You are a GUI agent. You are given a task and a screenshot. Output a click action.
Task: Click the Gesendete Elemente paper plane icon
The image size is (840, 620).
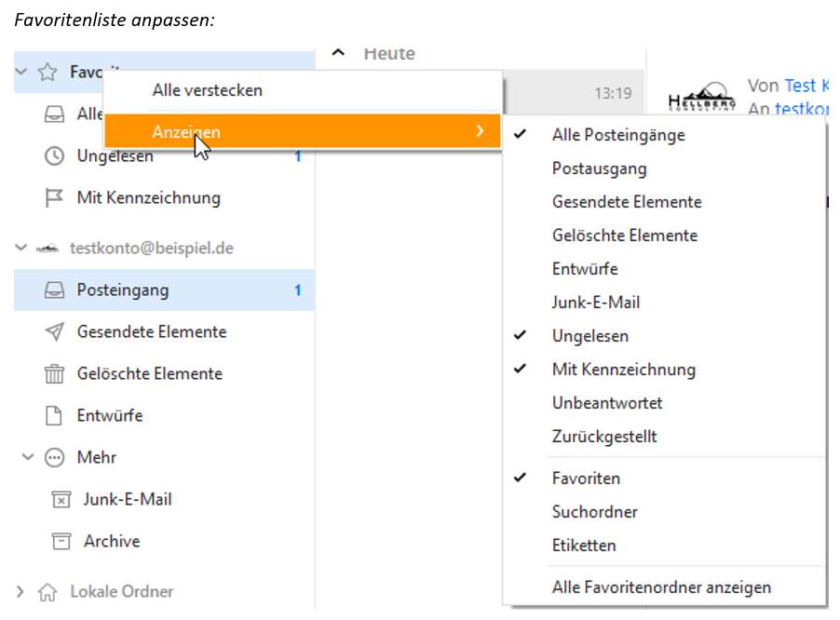[54, 332]
